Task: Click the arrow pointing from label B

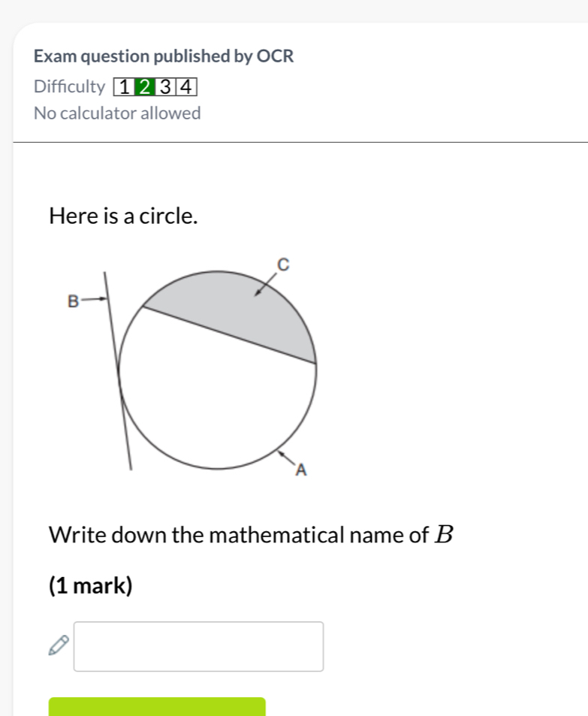Action: 95,300
